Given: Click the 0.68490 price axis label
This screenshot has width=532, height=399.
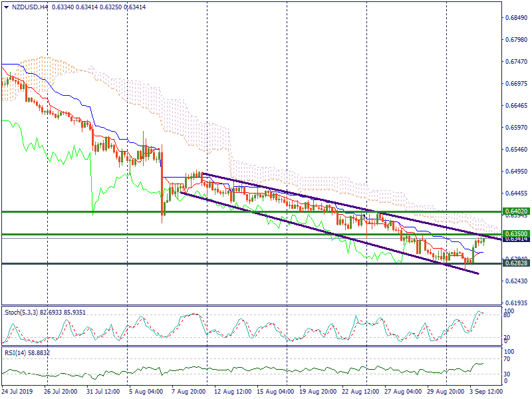Looking at the screenshot, I should coord(516,17).
